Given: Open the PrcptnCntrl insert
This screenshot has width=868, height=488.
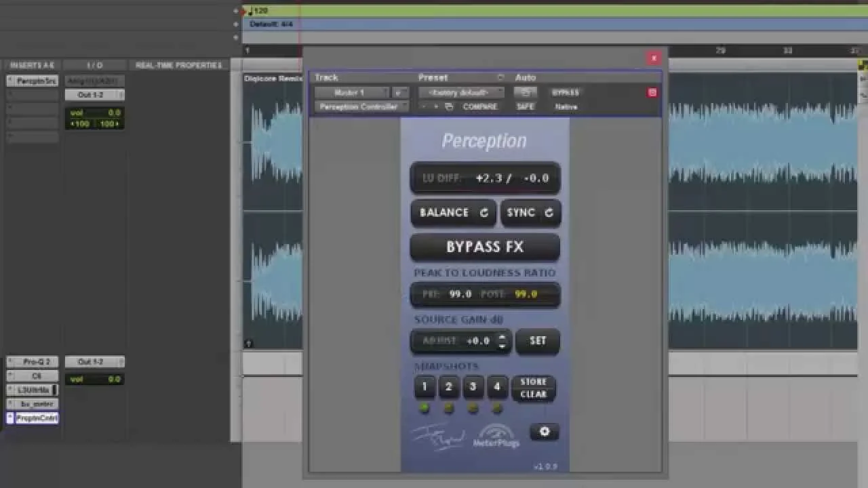Looking at the screenshot, I should pos(33,418).
